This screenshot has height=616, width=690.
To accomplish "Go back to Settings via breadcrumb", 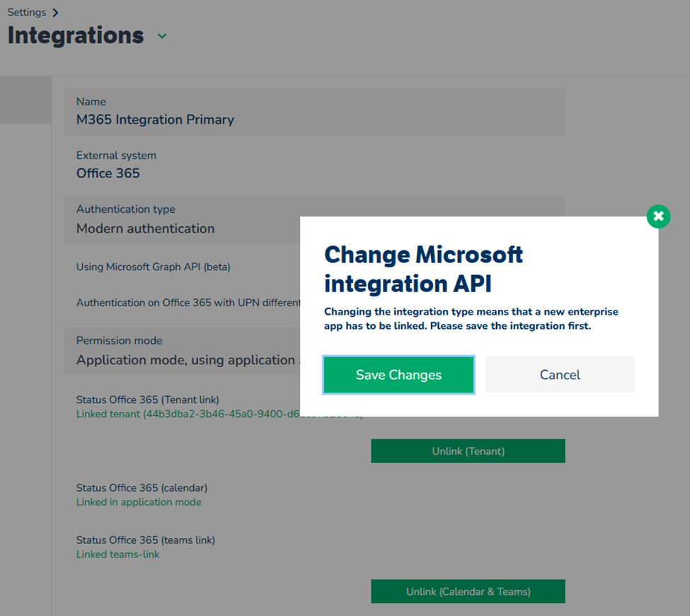I will point(27,12).
